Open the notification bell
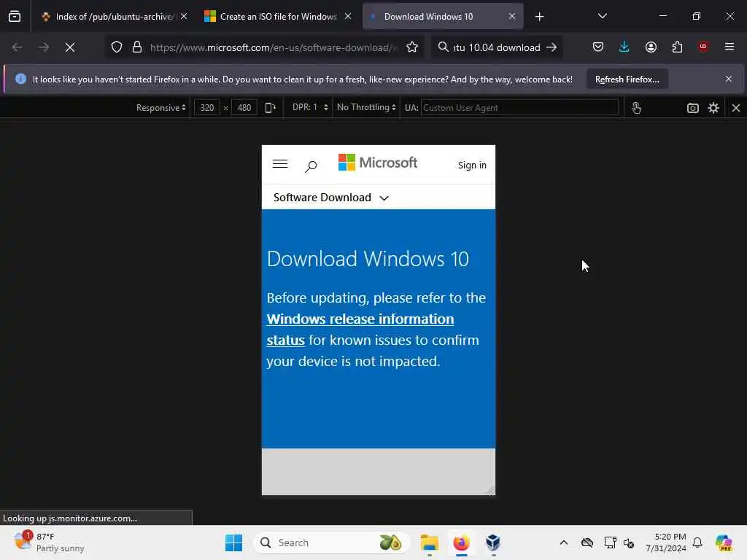The image size is (747, 560). pos(697,542)
